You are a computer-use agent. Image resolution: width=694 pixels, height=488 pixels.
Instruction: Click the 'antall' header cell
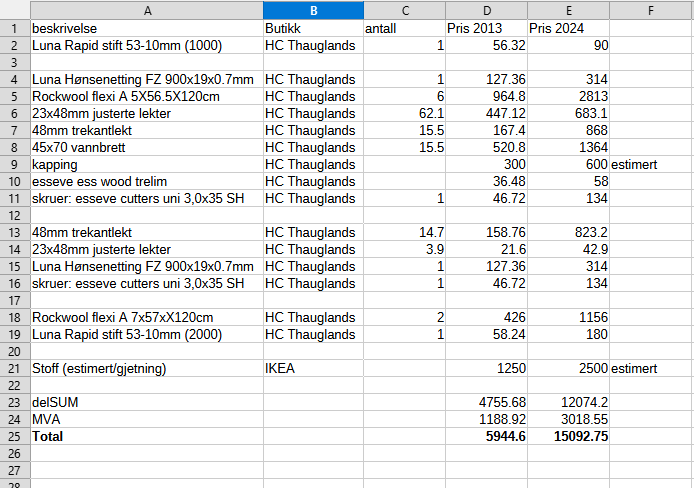(405, 28)
